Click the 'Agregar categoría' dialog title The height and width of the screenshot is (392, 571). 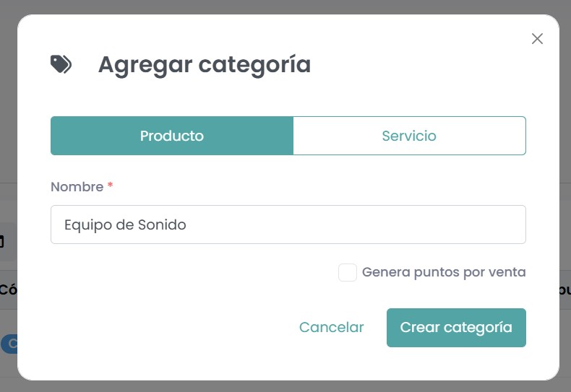coord(205,64)
